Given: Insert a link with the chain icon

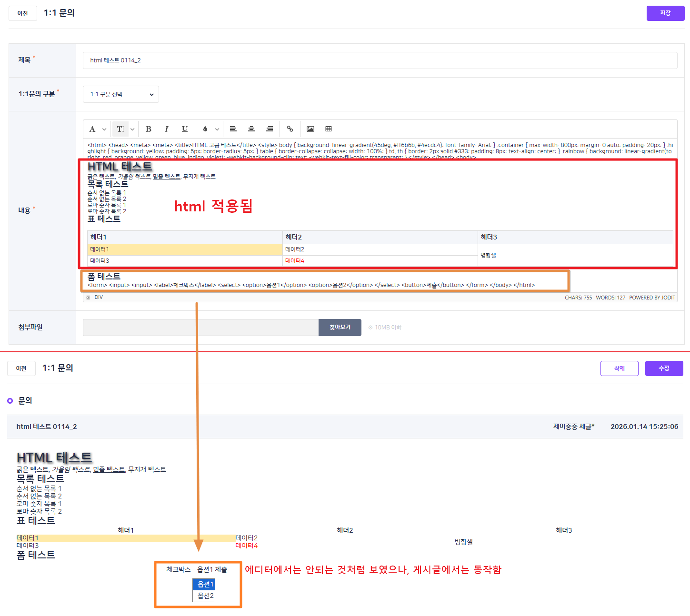Looking at the screenshot, I should click(290, 129).
